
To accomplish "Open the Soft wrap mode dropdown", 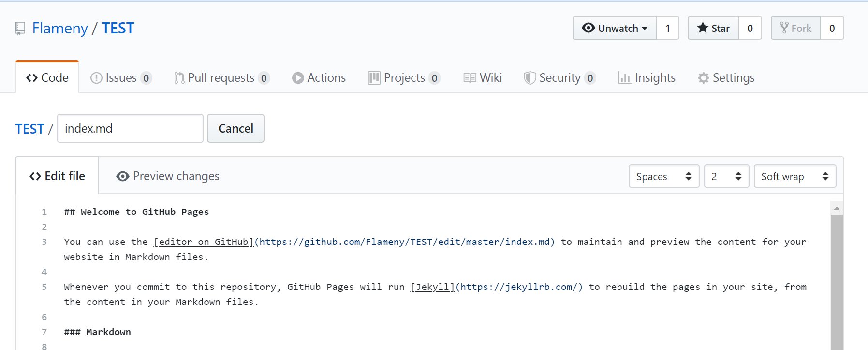I will 795,176.
